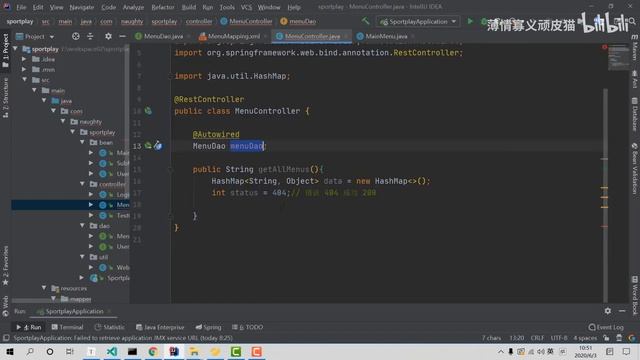Hide the Project panel with minus icon
The width and height of the screenshot is (640, 360).
point(122,36)
